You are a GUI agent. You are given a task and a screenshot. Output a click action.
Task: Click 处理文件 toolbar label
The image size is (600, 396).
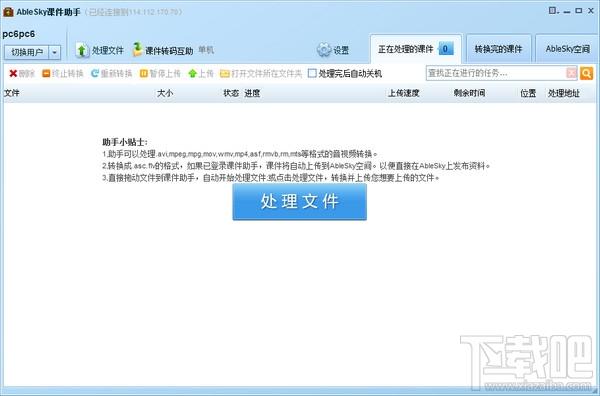(x=108, y=50)
